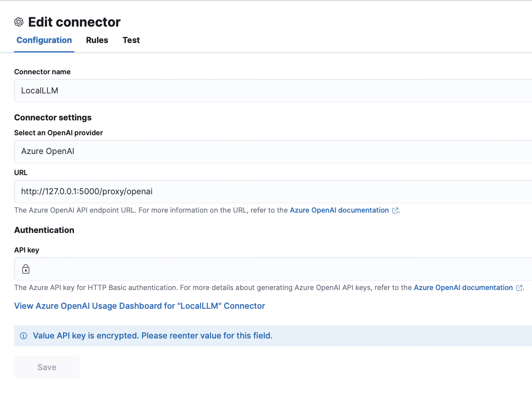Focus the Connector name field containing LocalLLM

coord(274,91)
